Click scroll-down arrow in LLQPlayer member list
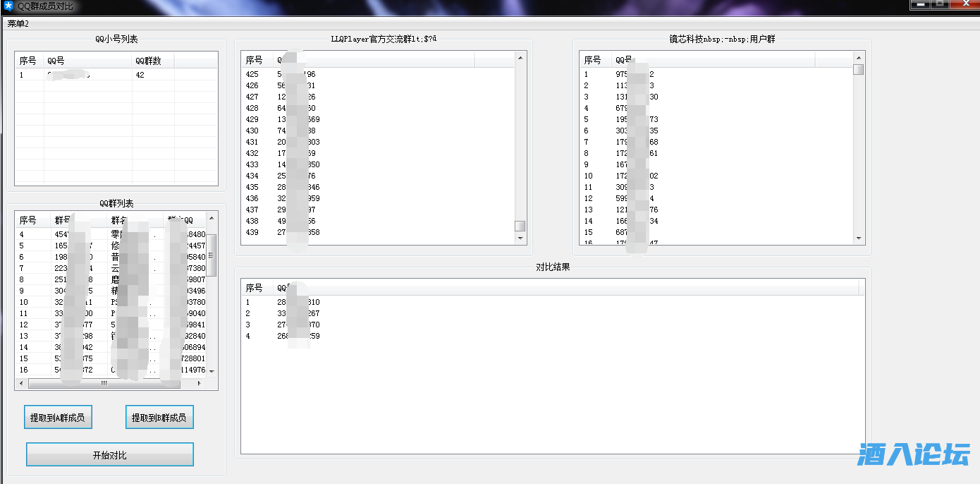The width and height of the screenshot is (980, 484). [x=520, y=238]
